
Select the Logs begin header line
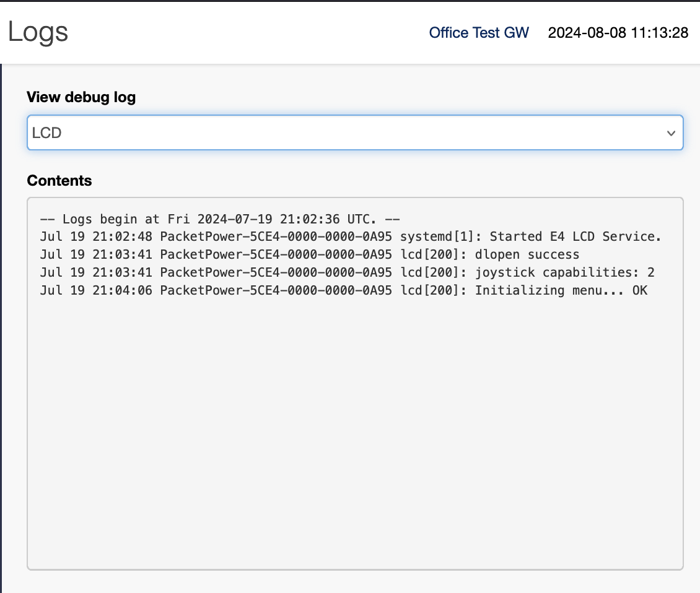pyautogui.click(x=219, y=219)
